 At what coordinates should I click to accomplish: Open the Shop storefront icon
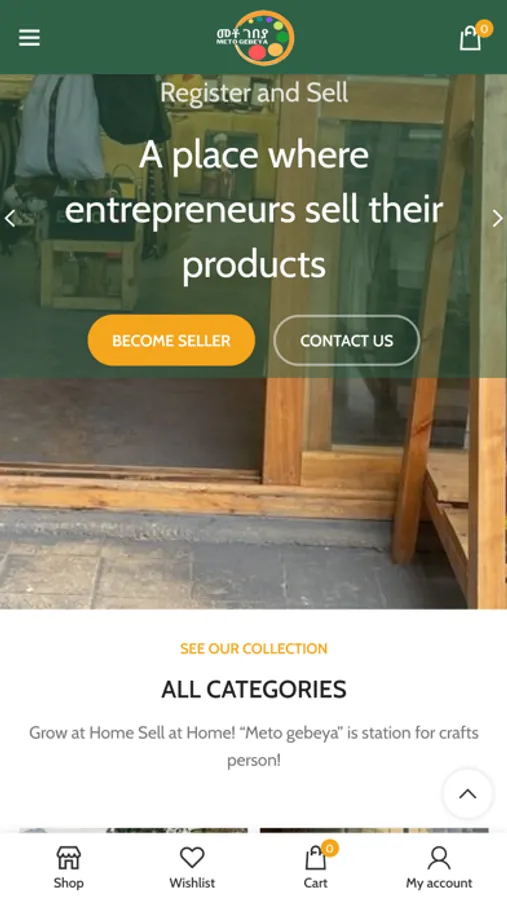tap(68, 858)
